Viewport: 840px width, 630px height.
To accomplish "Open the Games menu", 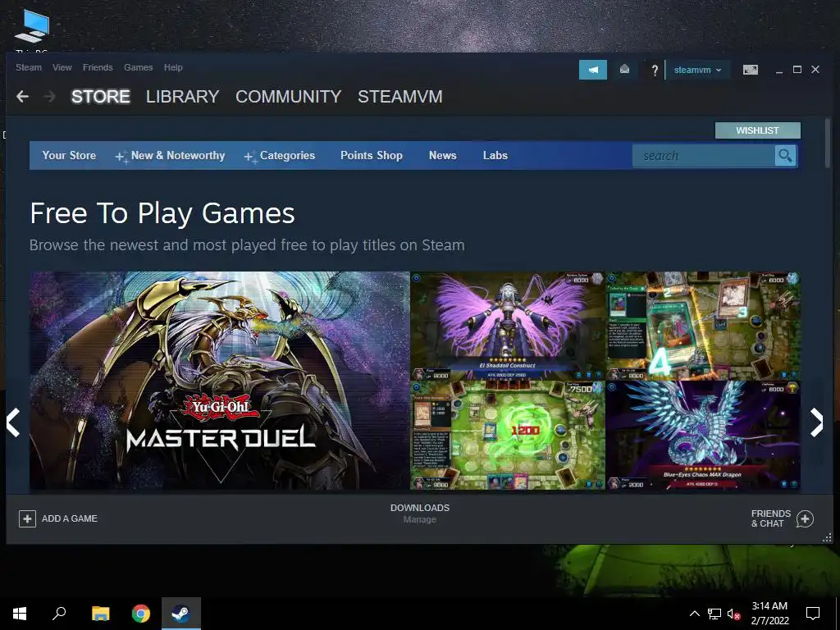I will 138,67.
